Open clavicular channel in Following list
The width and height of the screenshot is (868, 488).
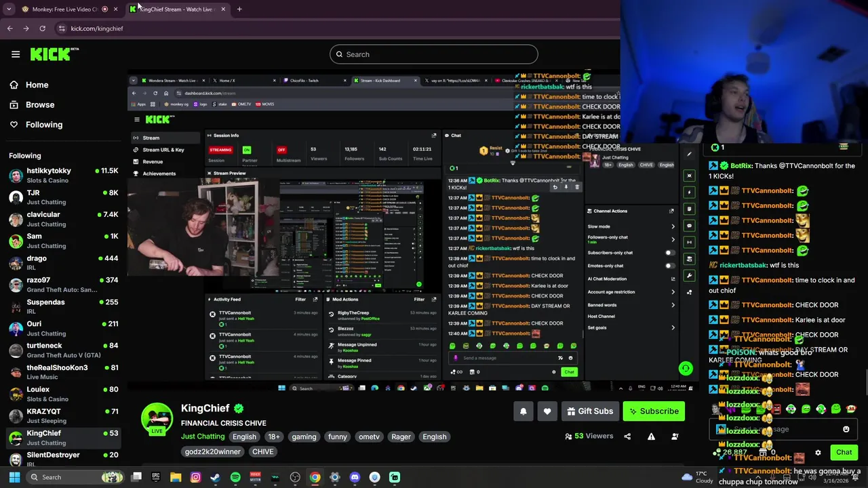pyautogui.click(x=63, y=219)
